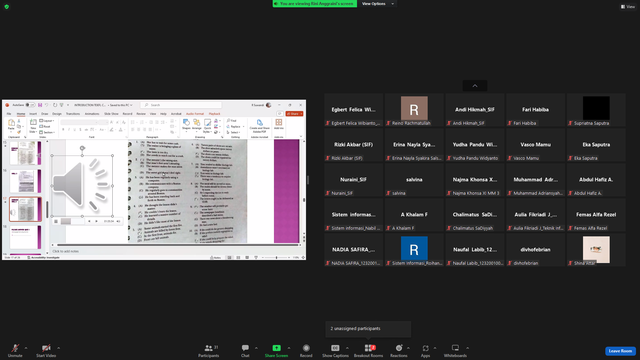Viewport: 640px width, 360px height.
Task: Click the PowerPoint Search box
Action: point(181,105)
